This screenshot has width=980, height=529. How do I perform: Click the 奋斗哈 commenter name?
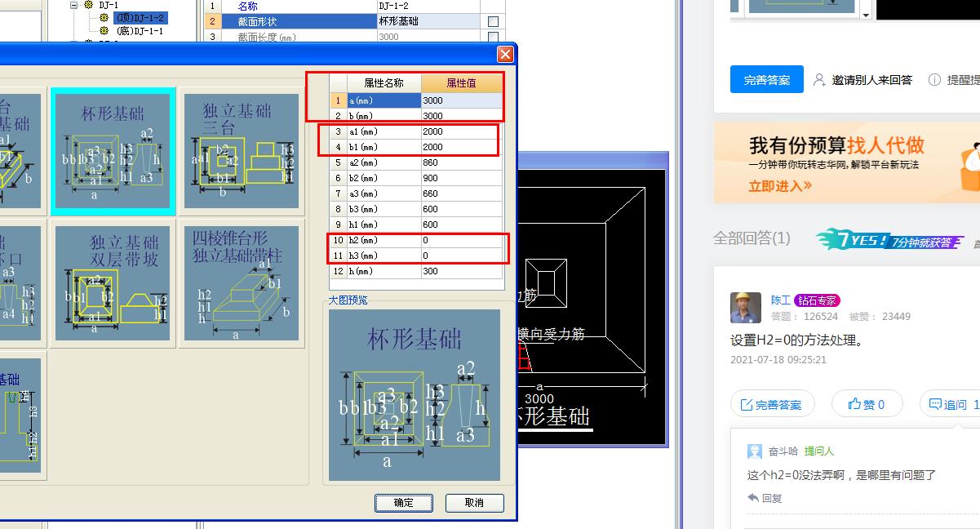[x=783, y=451]
